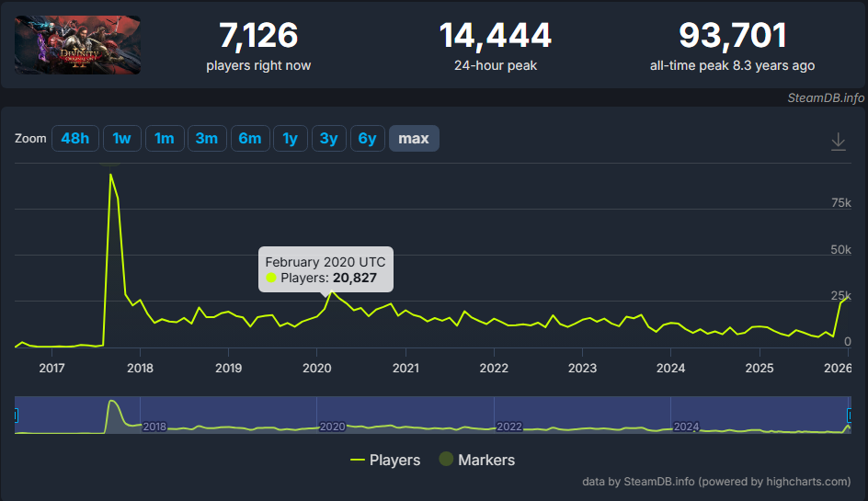Screen dimensions: 868x501
Task: Click the 2024 mark in navigator timeline
Action: click(x=686, y=427)
